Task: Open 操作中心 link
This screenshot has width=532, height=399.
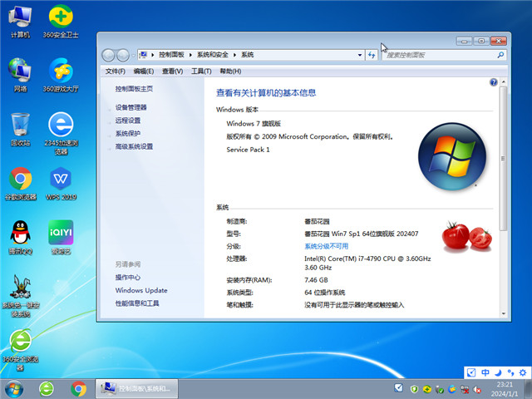Action: pyautogui.click(x=128, y=278)
